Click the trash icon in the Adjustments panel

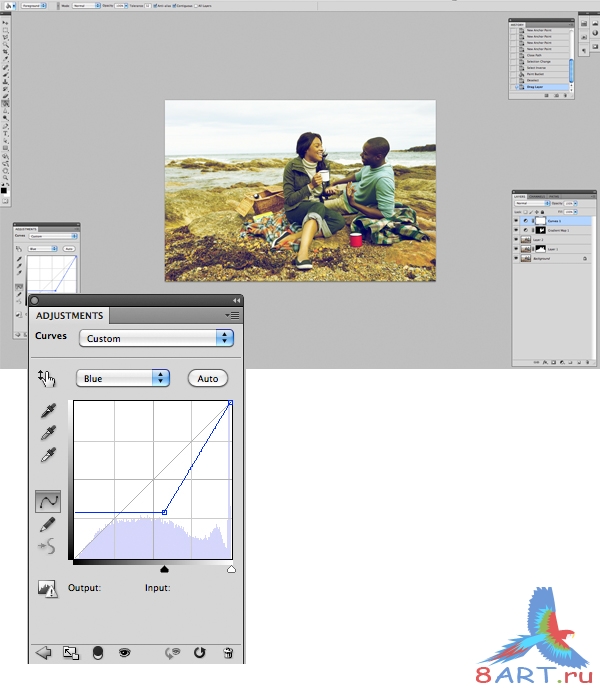point(228,652)
